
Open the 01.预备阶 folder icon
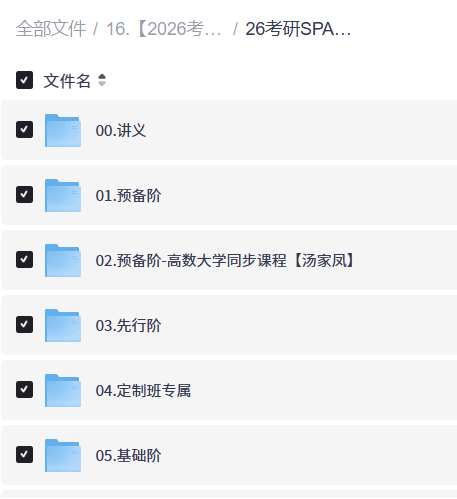tap(63, 195)
